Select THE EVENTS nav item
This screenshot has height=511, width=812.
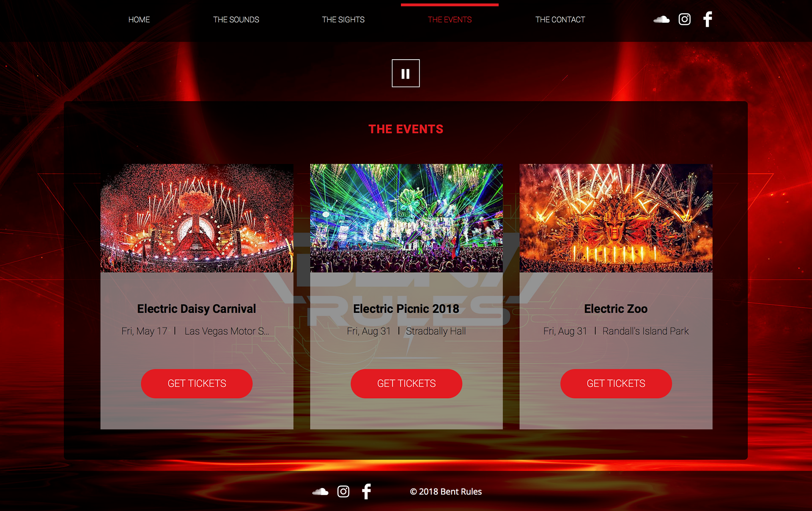[x=450, y=20]
